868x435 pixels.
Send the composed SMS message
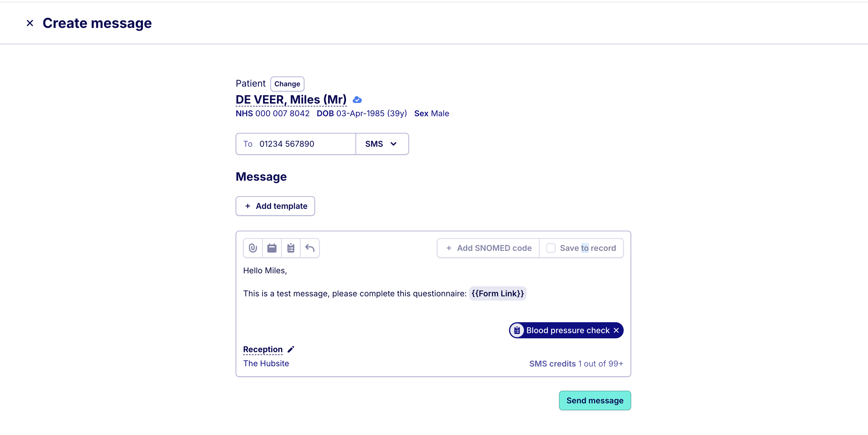(595, 400)
